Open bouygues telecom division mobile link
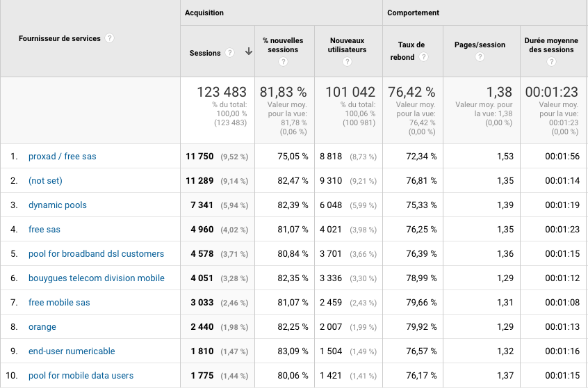This screenshot has width=588, height=389. tap(97, 278)
